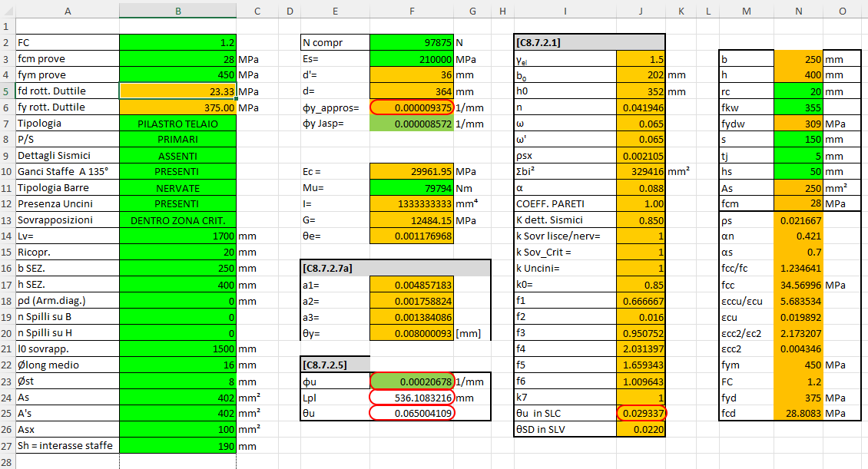
Task: Click the 'f3' value 0.950752
Action: point(641,333)
